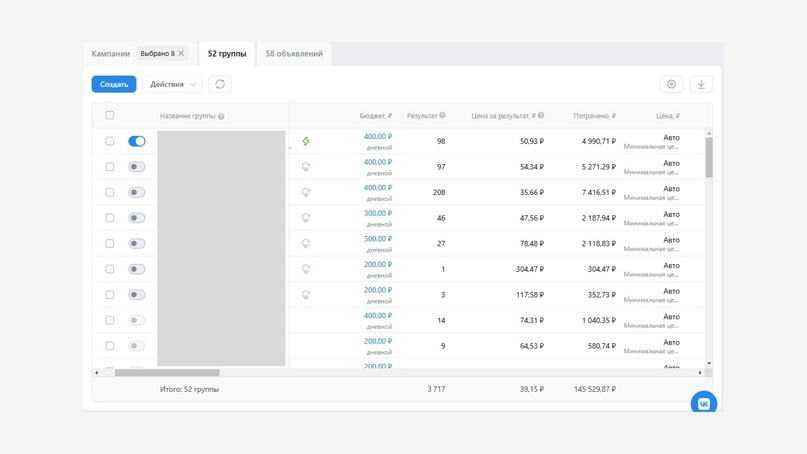Click green lightning status icon in first row
Image resolution: width=807 pixels, height=454 pixels.
(x=306, y=141)
